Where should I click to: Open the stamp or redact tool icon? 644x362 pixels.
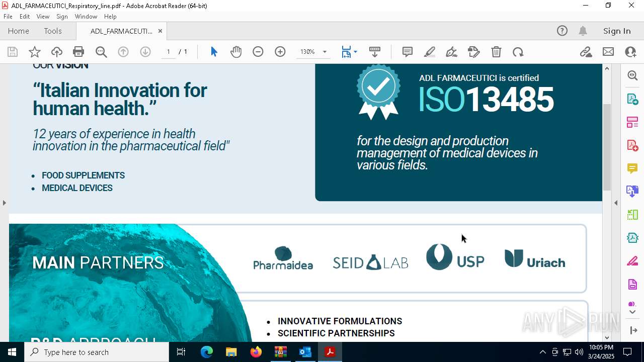tap(474, 52)
